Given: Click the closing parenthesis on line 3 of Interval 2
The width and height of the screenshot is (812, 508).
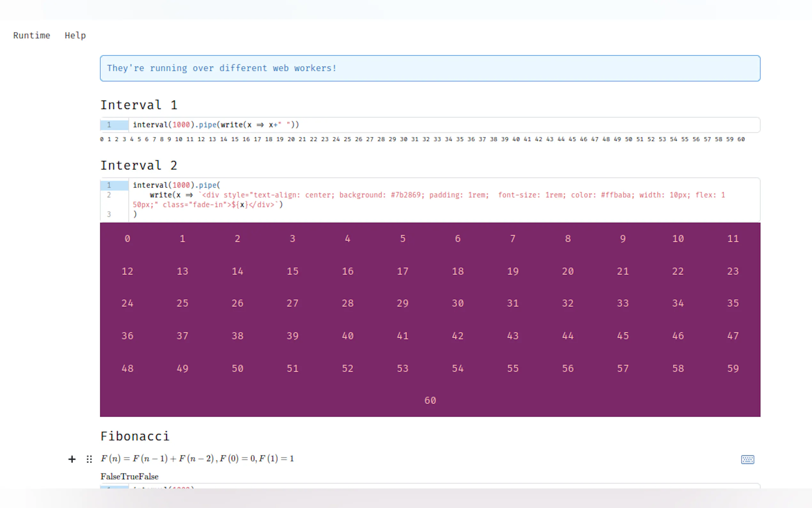Looking at the screenshot, I should (135, 214).
